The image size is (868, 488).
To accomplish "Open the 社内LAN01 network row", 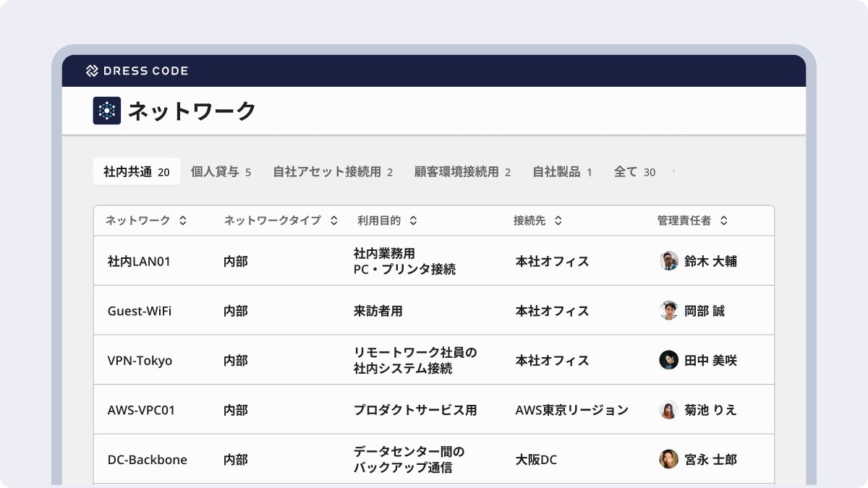I will (x=139, y=261).
